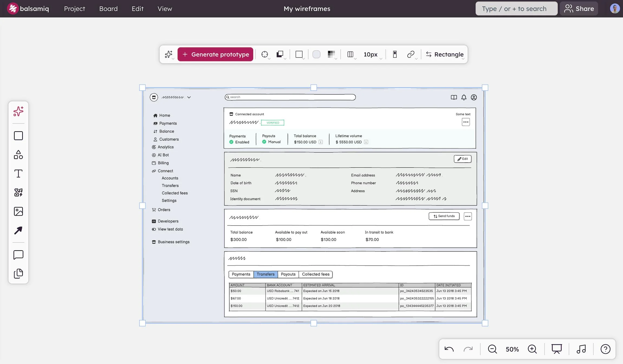Open the View menu
Viewport: 623px width, 364px height.
point(165,9)
